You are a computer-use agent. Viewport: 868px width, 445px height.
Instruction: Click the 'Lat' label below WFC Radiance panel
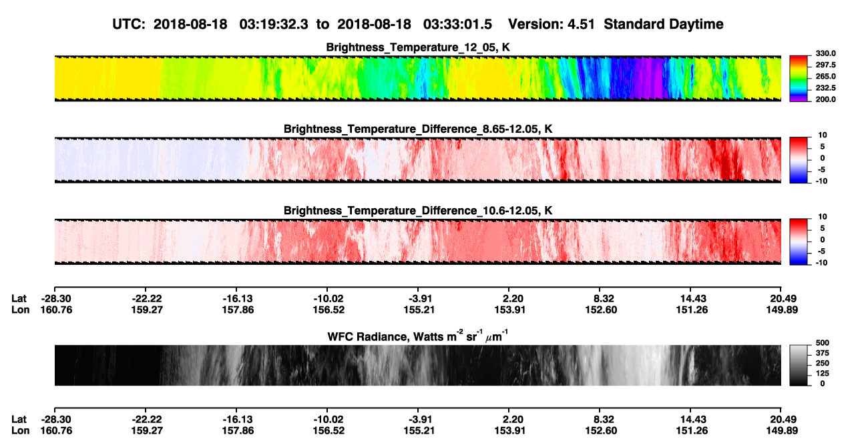click(x=19, y=419)
